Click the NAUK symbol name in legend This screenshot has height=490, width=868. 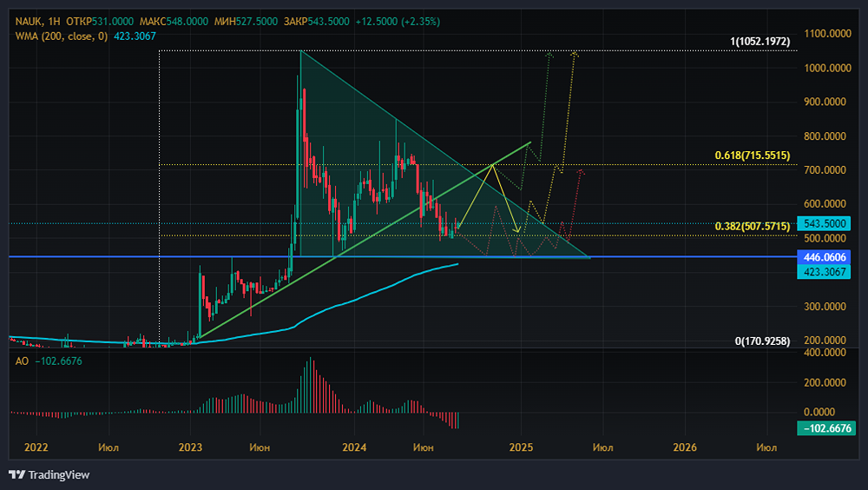[x=29, y=22]
